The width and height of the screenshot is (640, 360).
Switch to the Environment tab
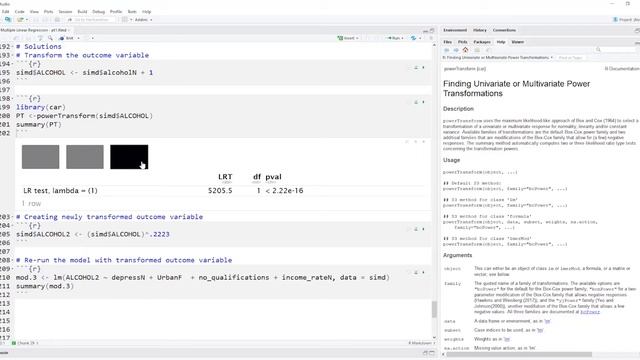pos(455,30)
